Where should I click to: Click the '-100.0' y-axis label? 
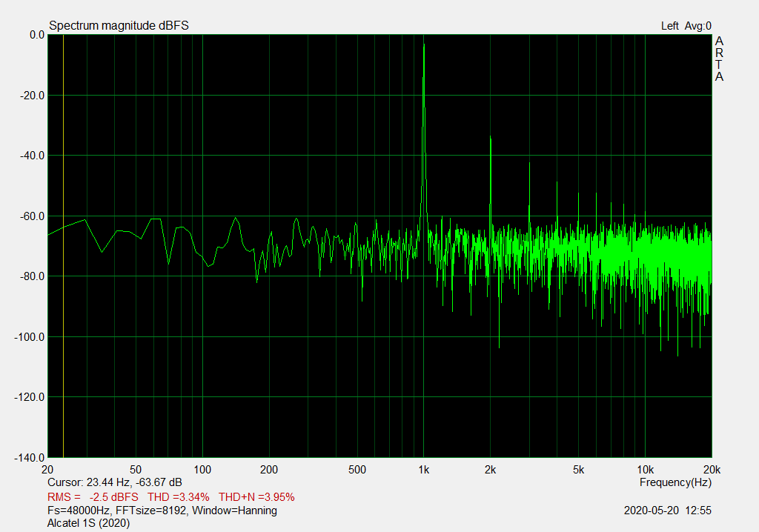pyautogui.click(x=30, y=337)
